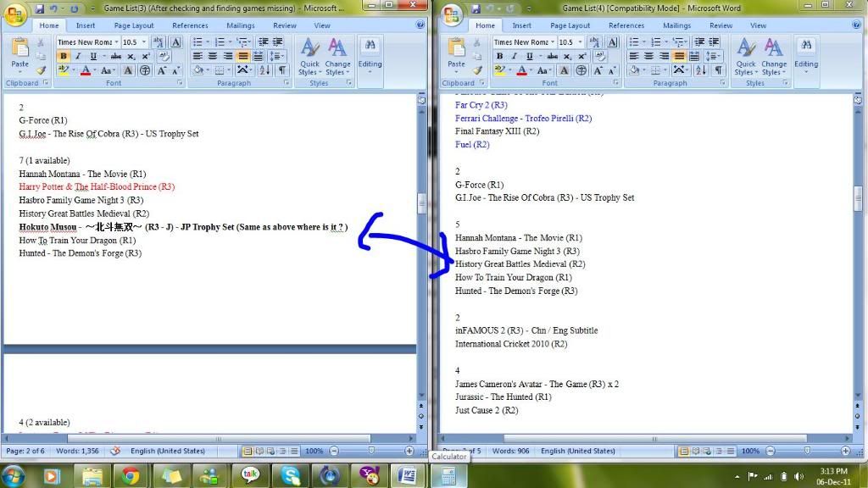
Task: Switch to Insert tab in left window
Action: (x=86, y=25)
